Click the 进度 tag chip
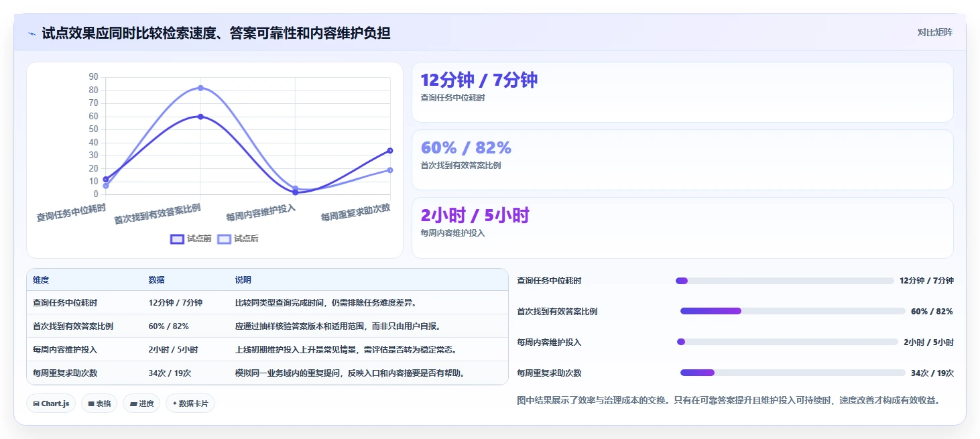 pos(141,403)
